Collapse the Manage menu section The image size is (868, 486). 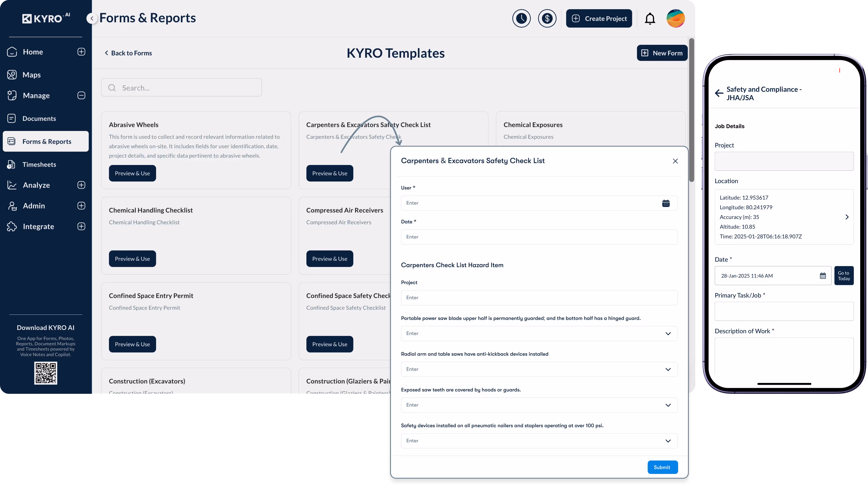coord(81,96)
